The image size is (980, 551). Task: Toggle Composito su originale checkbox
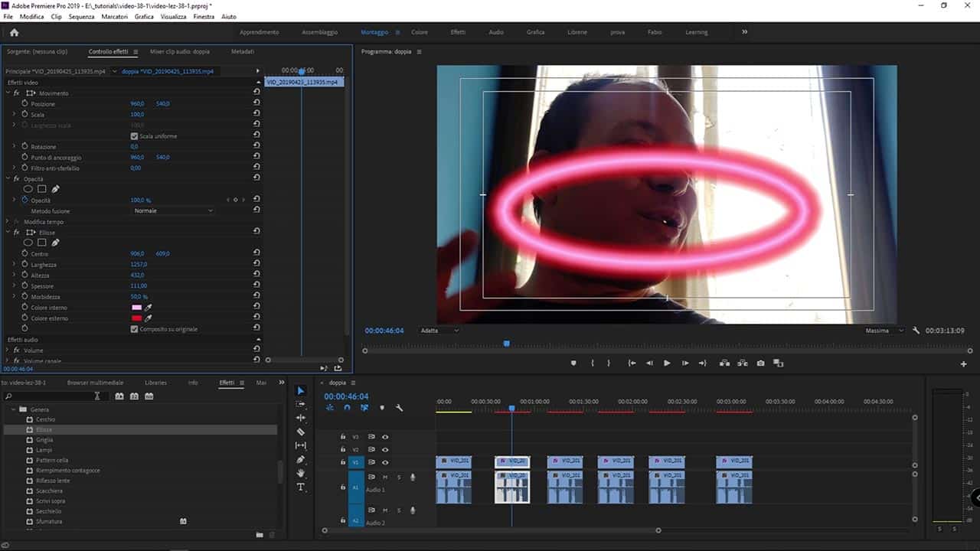coord(135,329)
